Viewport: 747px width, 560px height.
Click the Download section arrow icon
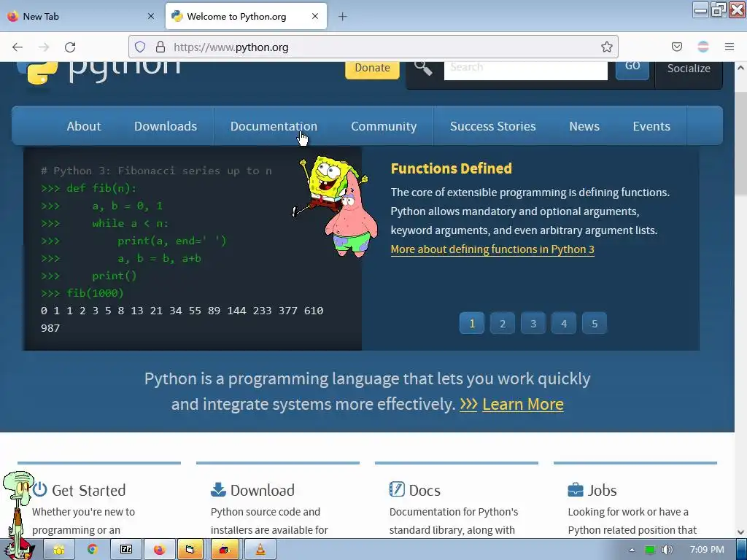point(218,489)
